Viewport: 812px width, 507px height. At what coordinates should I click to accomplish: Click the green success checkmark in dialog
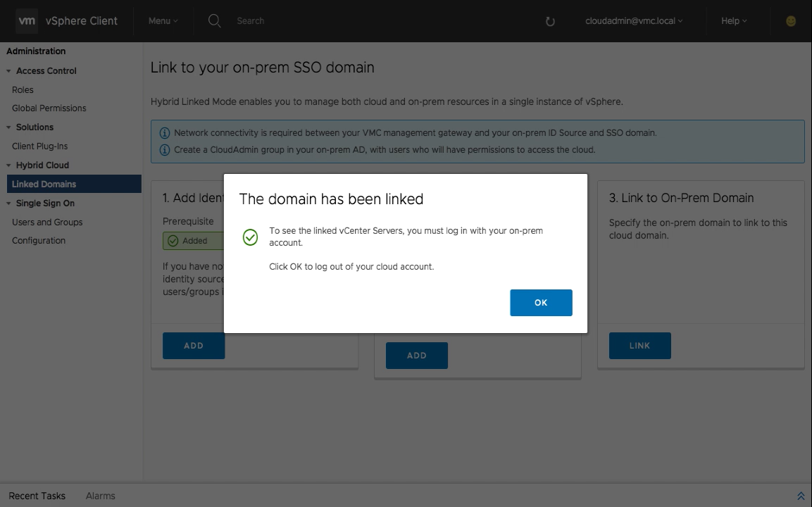(250, 237)
